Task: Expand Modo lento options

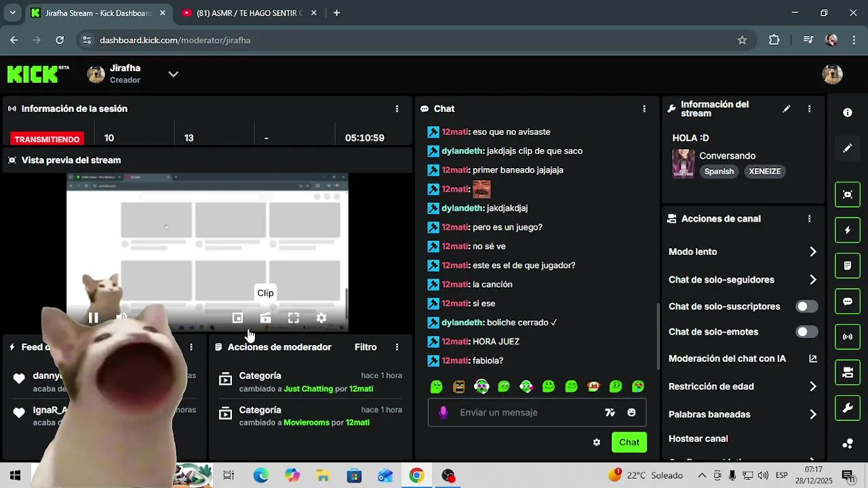Action: pos(813,251)
